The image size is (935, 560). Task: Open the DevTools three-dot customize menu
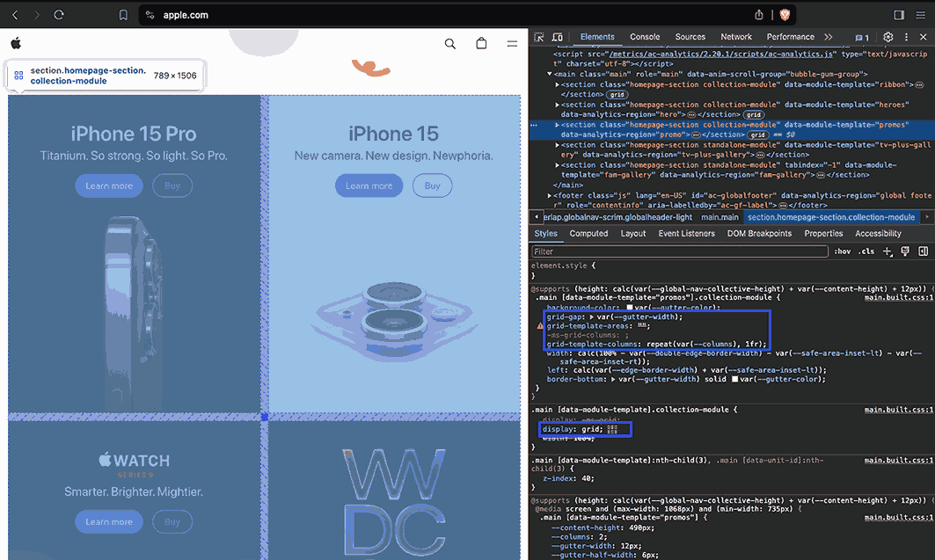click(x=908, y=37)
